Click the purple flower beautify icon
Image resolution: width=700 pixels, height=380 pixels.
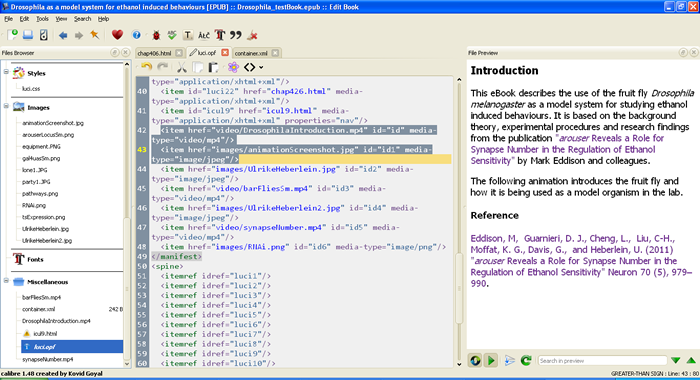tap(233, 67)
